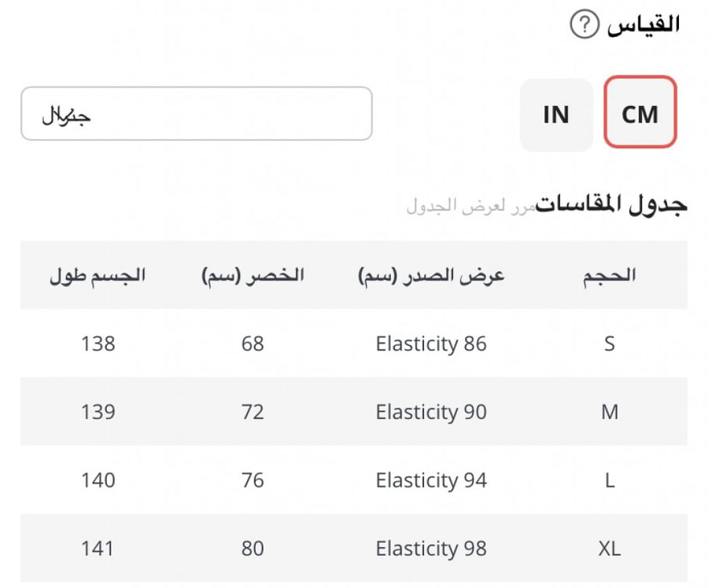This screenshot has width=708, height=588.
Task: Click the Elasticity 98 cell
Action: pos(431,548)
